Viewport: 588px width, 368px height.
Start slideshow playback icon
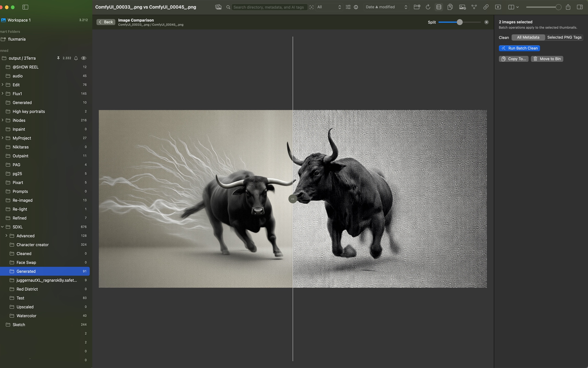pos(498,7)
